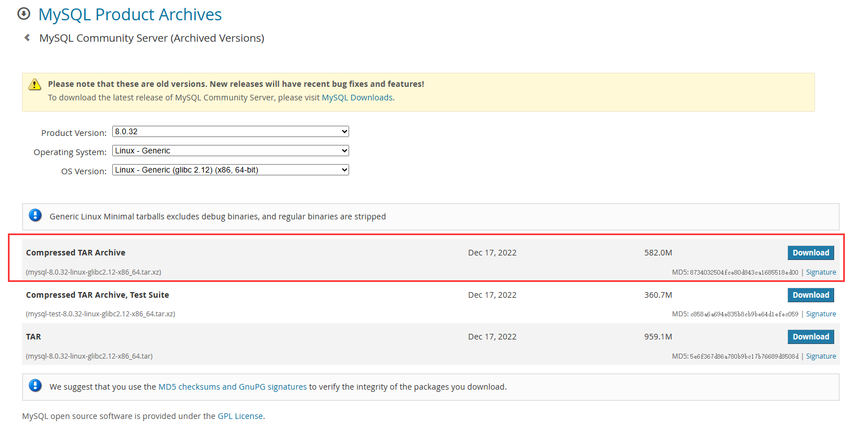The width and height of the screenshot is (868, 428).
Task: Click MySQL Community Server (Archived Versions) title
Action: click(152, 38)
